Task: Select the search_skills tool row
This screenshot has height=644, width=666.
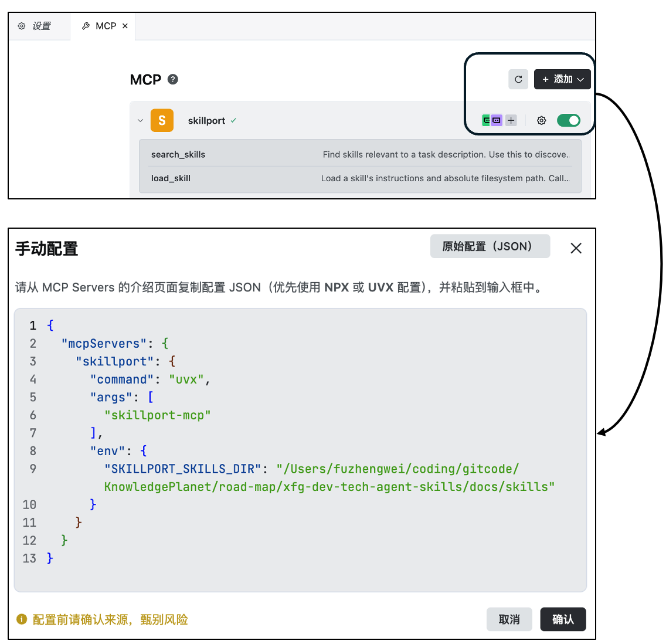Action: point(360,155)
